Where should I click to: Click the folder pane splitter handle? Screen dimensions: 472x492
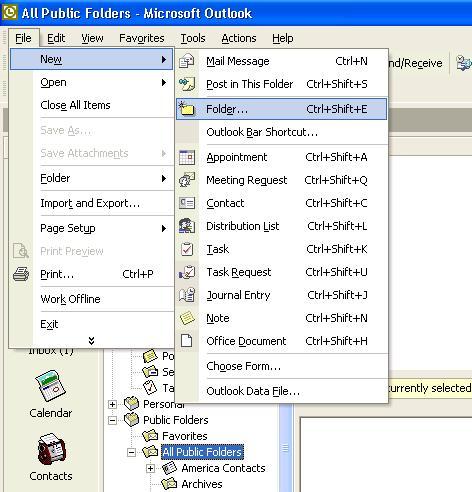[286, 447]
